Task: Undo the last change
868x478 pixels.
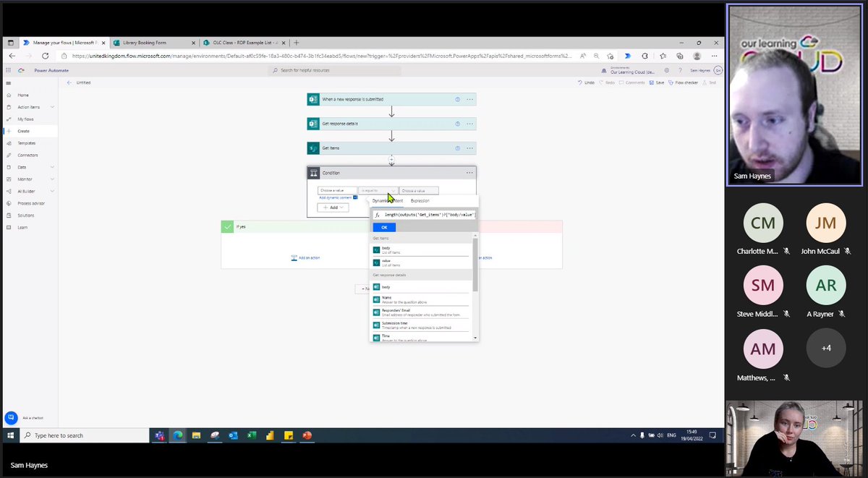Action: (587, 82)
